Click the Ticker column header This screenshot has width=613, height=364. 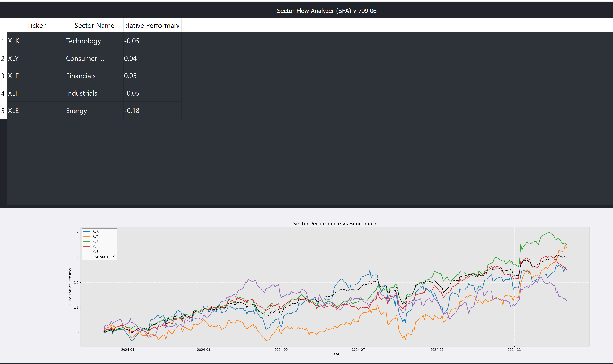(36, 26)
